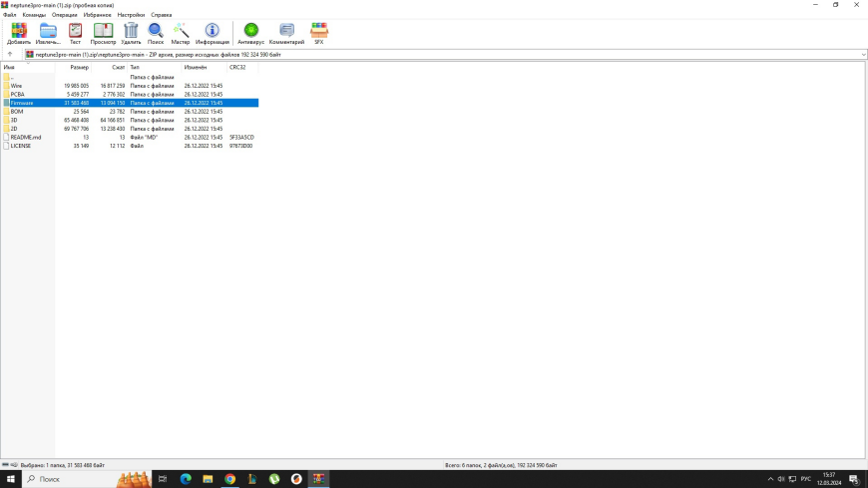The height and width of the screenshot is (488, 868).
Task: Sort by the Сжат column header
Action: pos(109,67)
